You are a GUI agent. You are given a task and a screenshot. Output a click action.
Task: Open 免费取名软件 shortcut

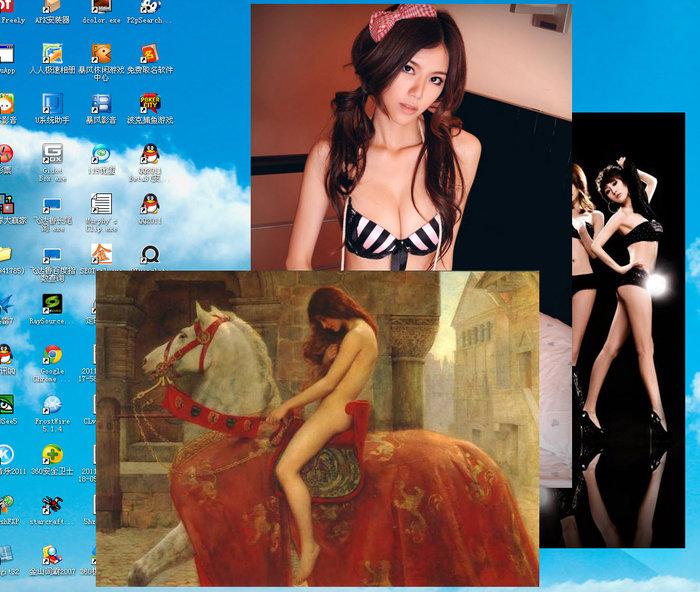click(x=150, y=54)
